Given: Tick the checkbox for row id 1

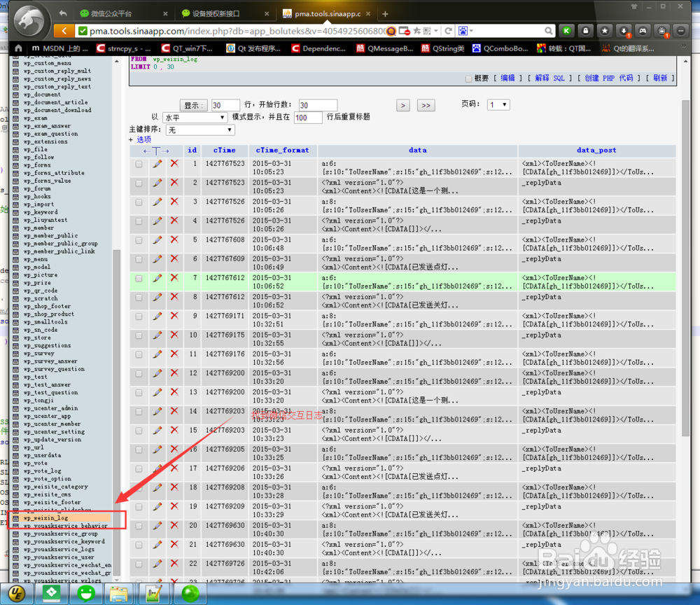Looking at the screenshot, I should (139, 164).
